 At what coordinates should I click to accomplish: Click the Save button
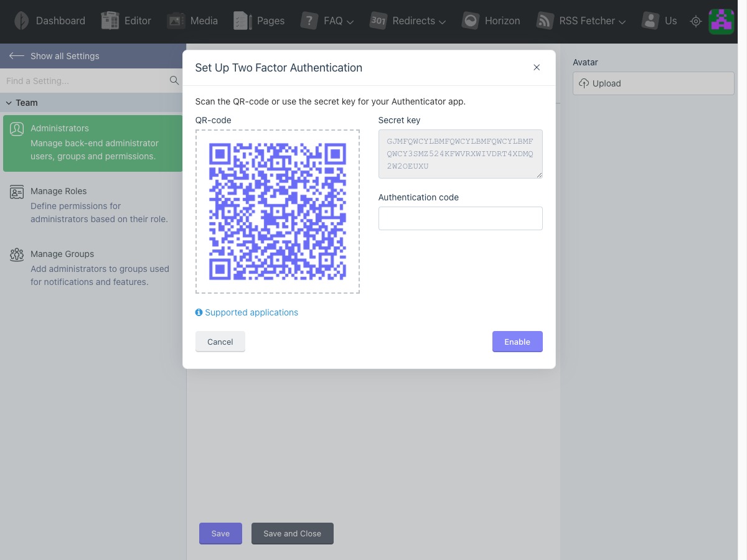coord(220,533)
